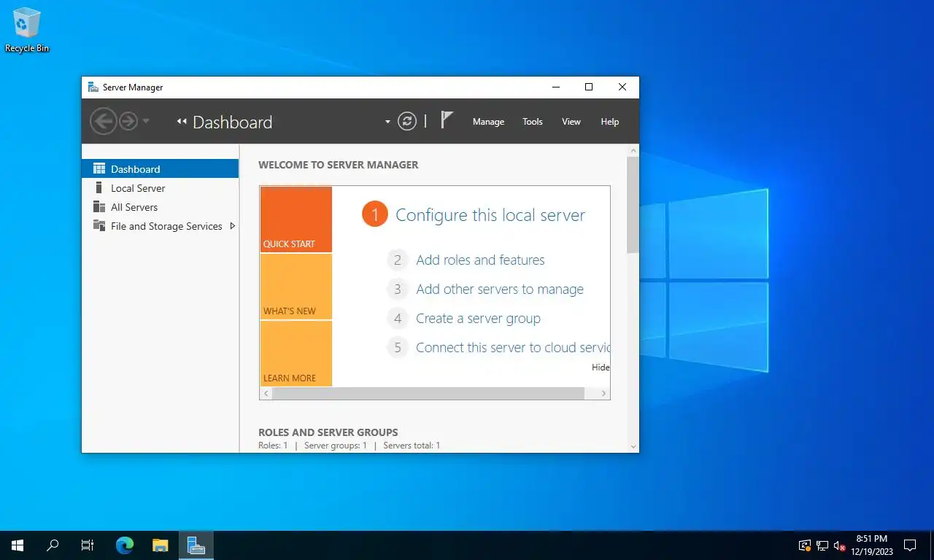Click the 'Roles: 1' text
Screen dimensions: 934x560
click(273, 445)
